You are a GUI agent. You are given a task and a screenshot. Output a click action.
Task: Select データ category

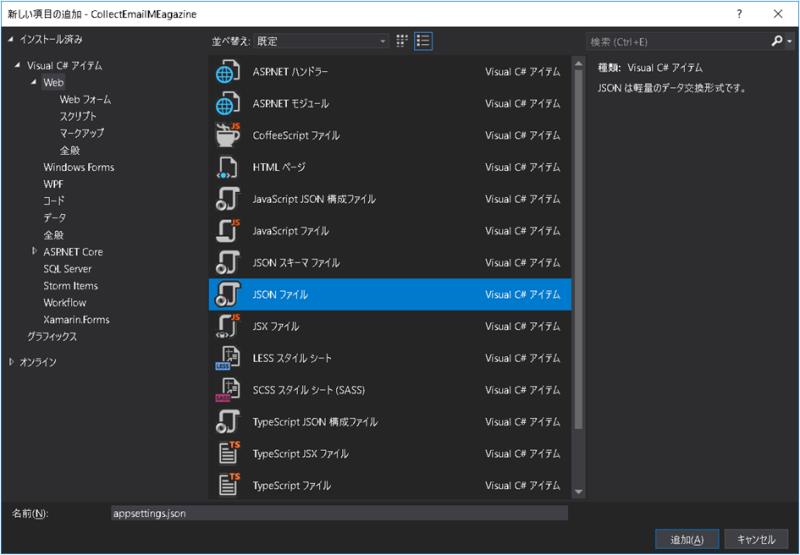pos(55,218)
